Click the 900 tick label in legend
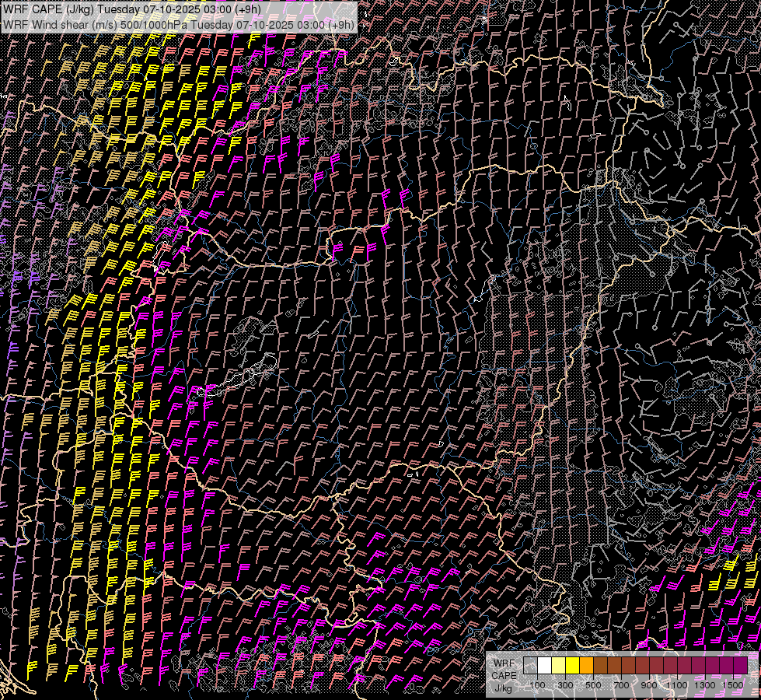Image resolution: width=761 pixels, height=700 pixels. pos(649,685)
